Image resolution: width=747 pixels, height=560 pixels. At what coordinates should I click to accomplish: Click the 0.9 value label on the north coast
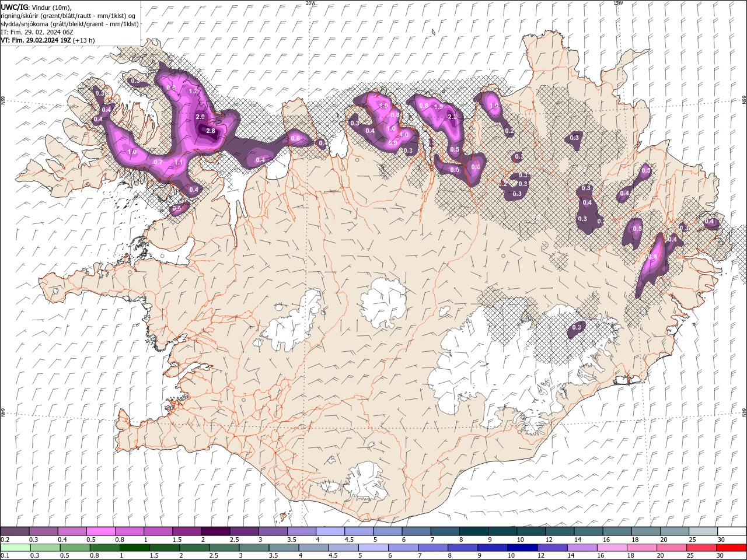pyautogui.click(x=393, y=143)
